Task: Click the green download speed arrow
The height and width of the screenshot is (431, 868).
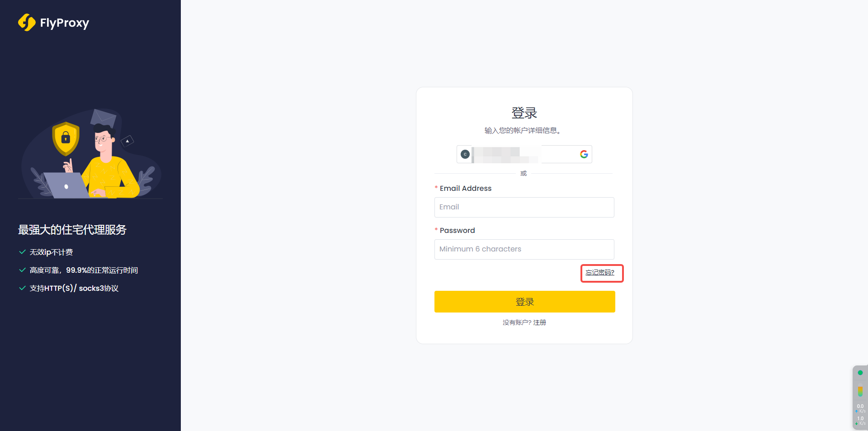Action: 856,423
